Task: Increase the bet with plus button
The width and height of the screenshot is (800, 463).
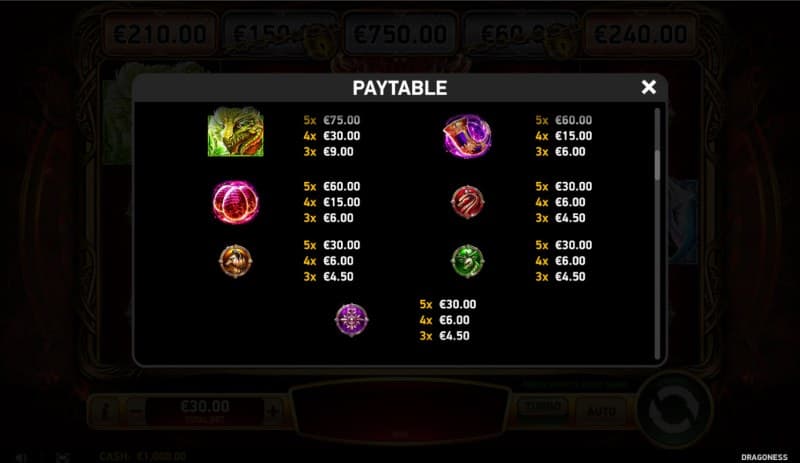Action: pos(273,410)
